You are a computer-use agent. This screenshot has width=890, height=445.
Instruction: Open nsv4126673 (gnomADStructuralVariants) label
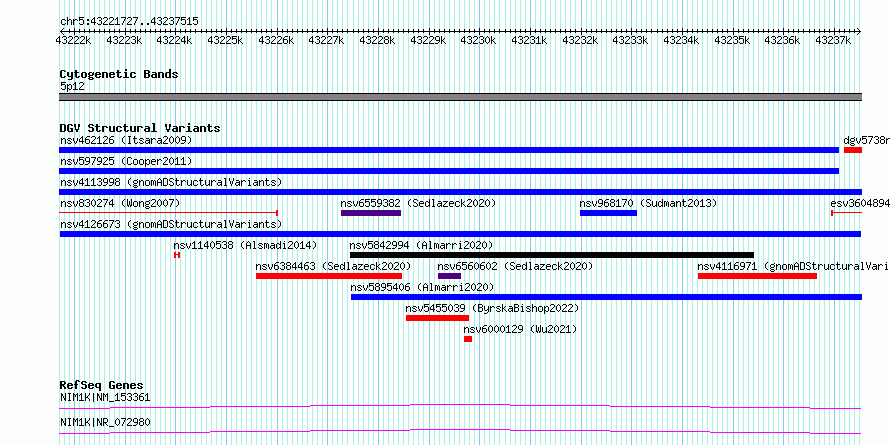(171, 224)
